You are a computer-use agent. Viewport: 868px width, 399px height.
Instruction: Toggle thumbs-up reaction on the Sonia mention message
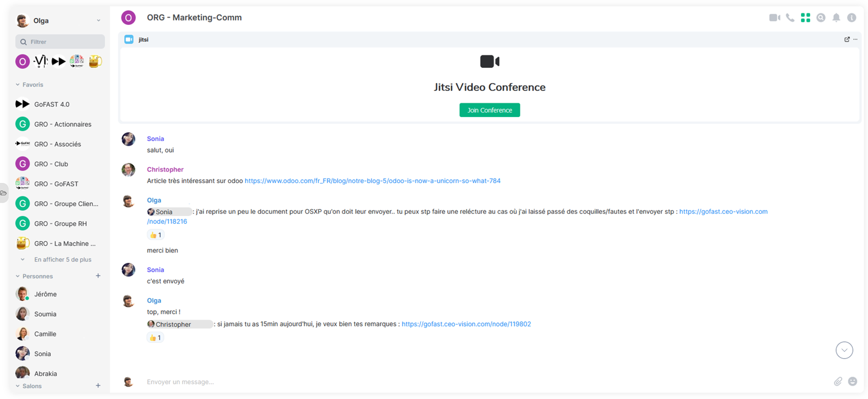(156, 235)
